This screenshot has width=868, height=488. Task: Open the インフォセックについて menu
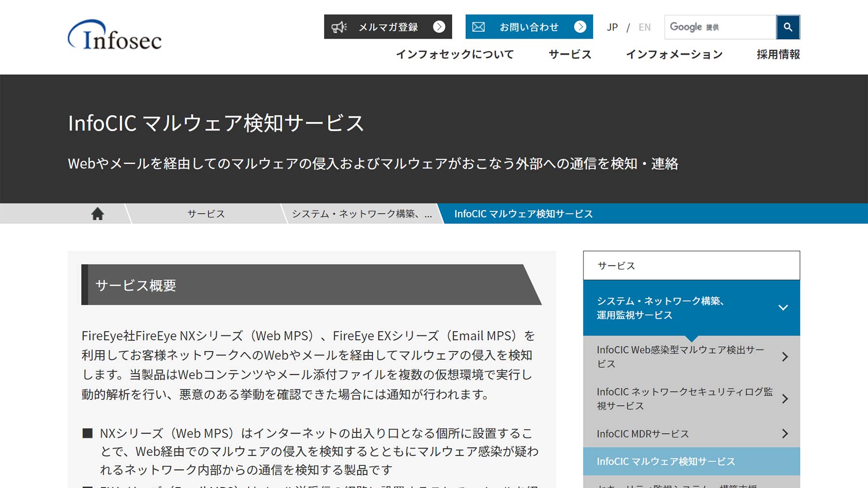click(455, 54)
